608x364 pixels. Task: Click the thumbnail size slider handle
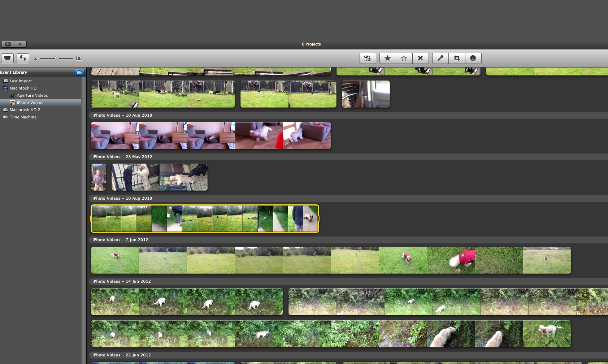(x=57, y=58)
